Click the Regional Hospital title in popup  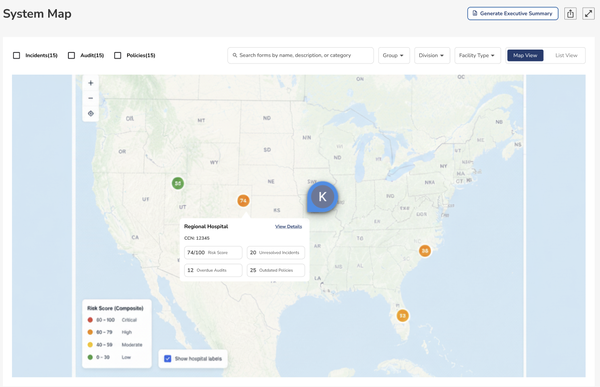point(206,227)
